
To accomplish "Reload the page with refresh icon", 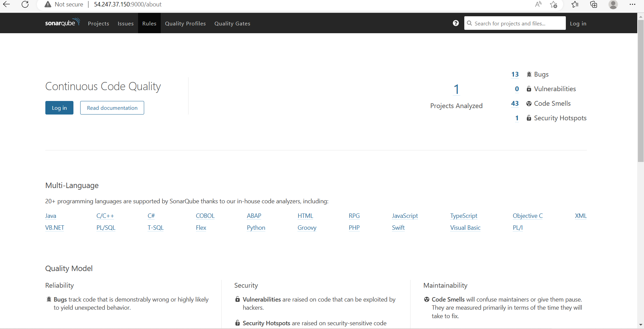I will coord(25,4).
